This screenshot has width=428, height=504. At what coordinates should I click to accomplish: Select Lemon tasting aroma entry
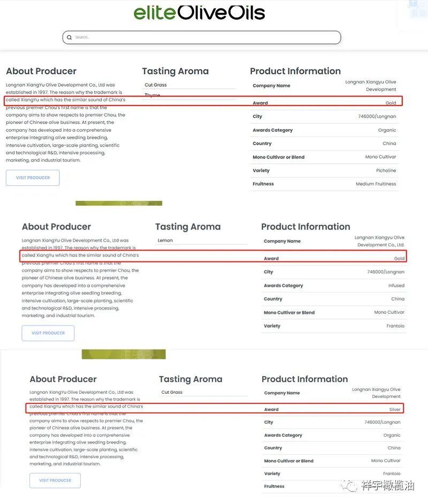coord(165,240)
